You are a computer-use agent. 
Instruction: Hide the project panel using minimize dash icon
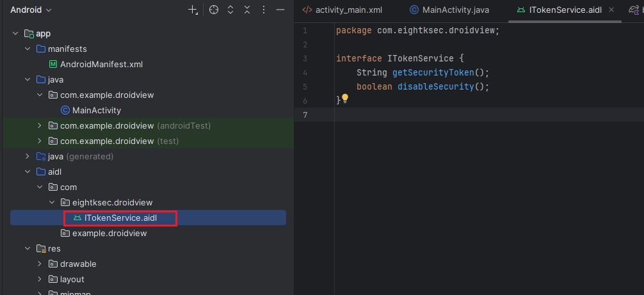pos(280,10)
